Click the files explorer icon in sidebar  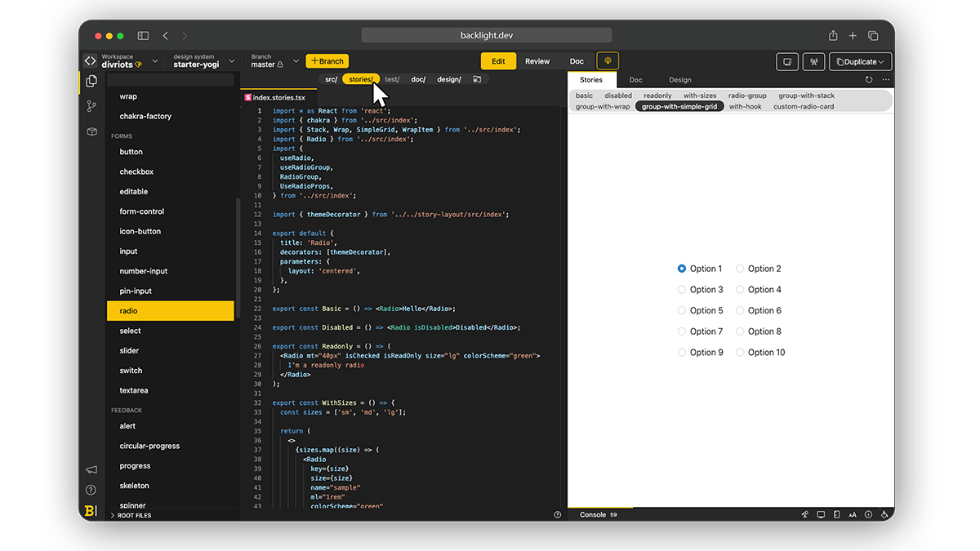(x=91, y=81)
